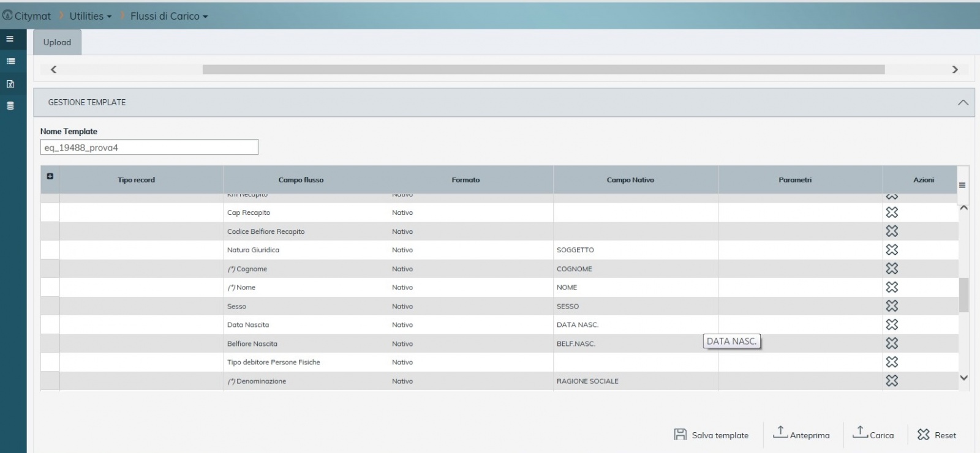Collapse the Gestione Template panel
Viewport: 980px width, 453px height.
[963, 103]
